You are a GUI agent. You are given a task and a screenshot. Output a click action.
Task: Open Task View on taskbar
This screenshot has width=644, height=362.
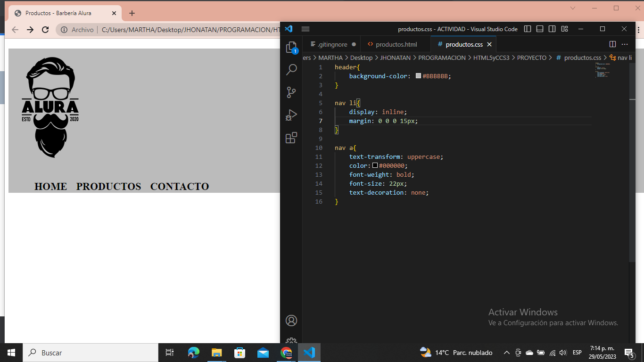tap(170, 353)
